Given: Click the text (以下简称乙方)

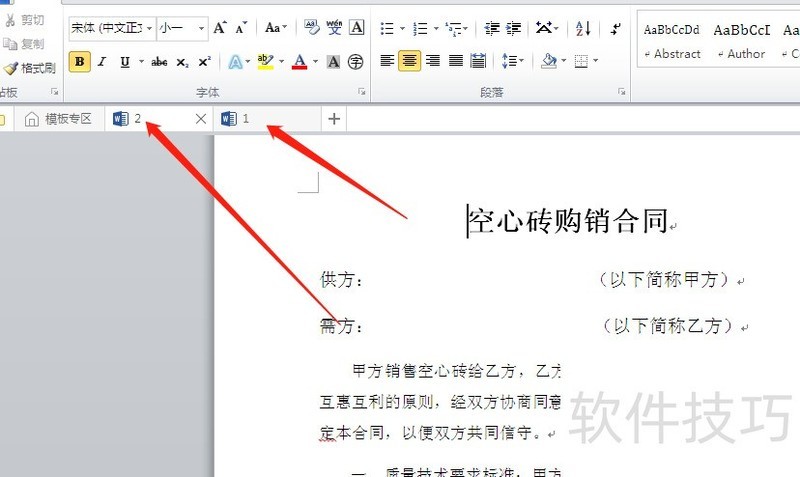Looking at the screenshot, I should click(x=668, y=326).
